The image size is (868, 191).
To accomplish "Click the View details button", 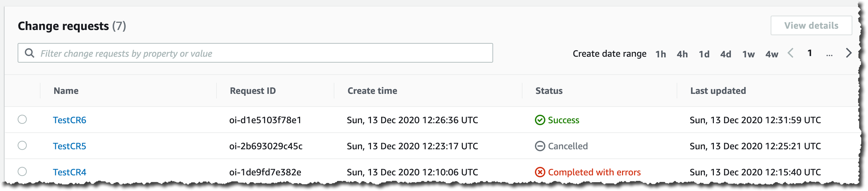I will [811, 25].
